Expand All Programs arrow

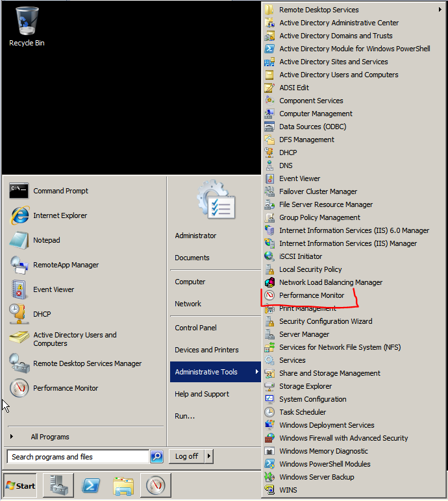tap(12, 437)
